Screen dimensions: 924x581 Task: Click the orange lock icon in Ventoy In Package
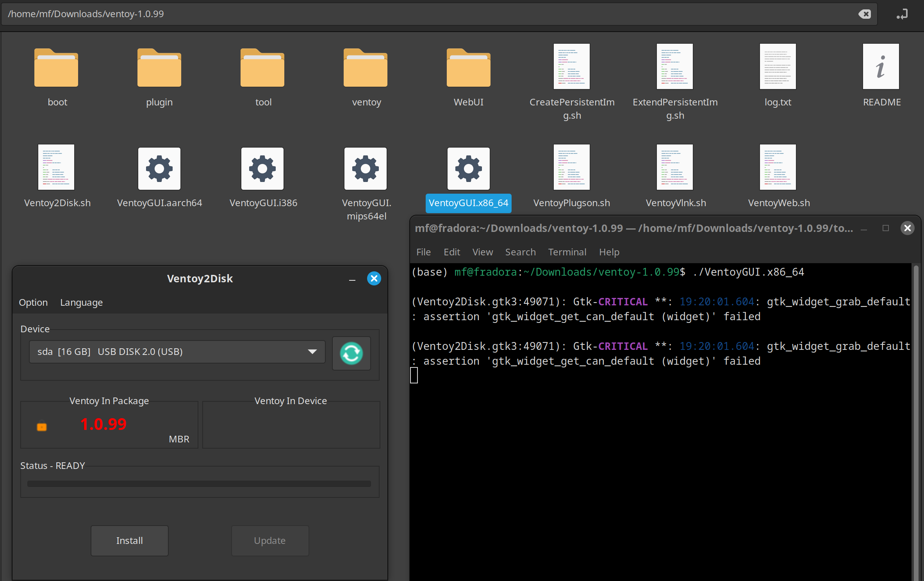coord(42,426)
